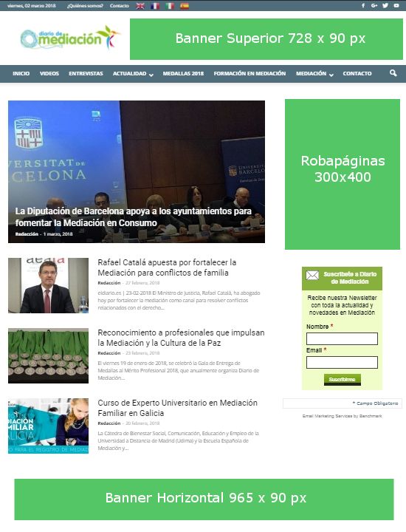Focus the Email input field
The width and height of the screenshot is (406, 532).
342,362
